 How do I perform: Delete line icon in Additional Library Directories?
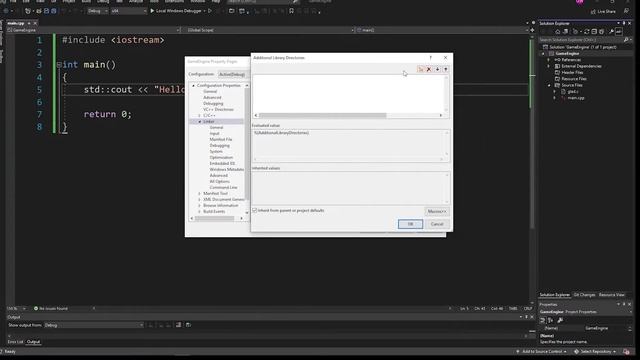(429, 69)
